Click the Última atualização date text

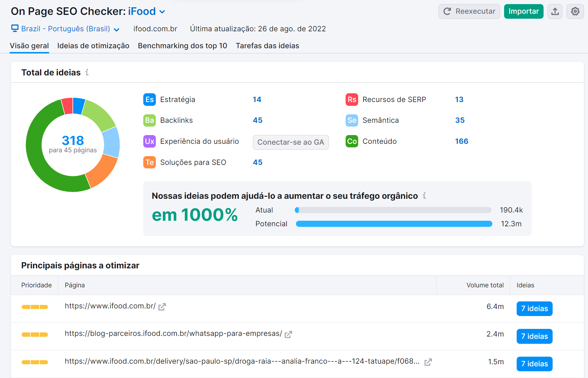tap(258, 29)
